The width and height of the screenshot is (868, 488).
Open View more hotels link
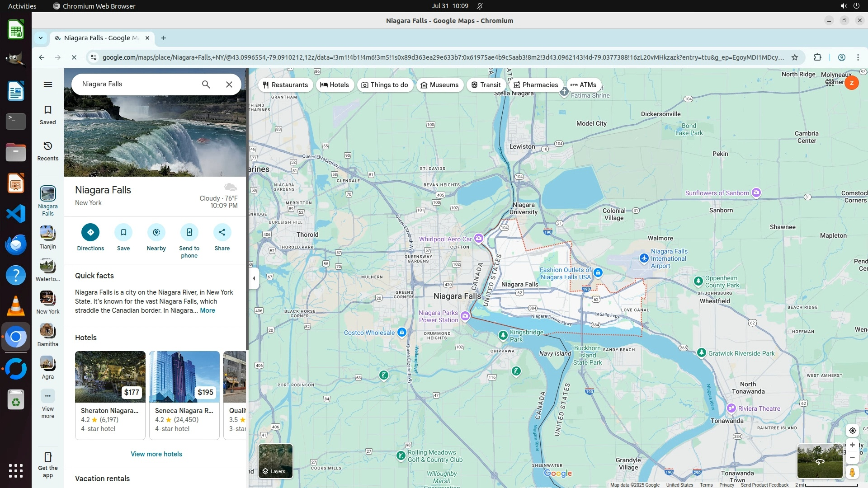156,454
